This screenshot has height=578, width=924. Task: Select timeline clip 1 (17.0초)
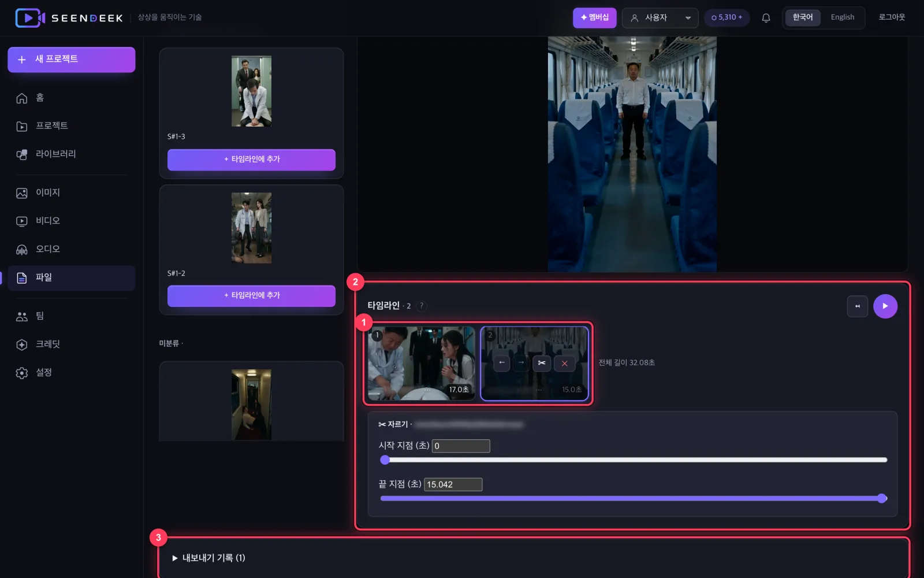tap(421, 363)
